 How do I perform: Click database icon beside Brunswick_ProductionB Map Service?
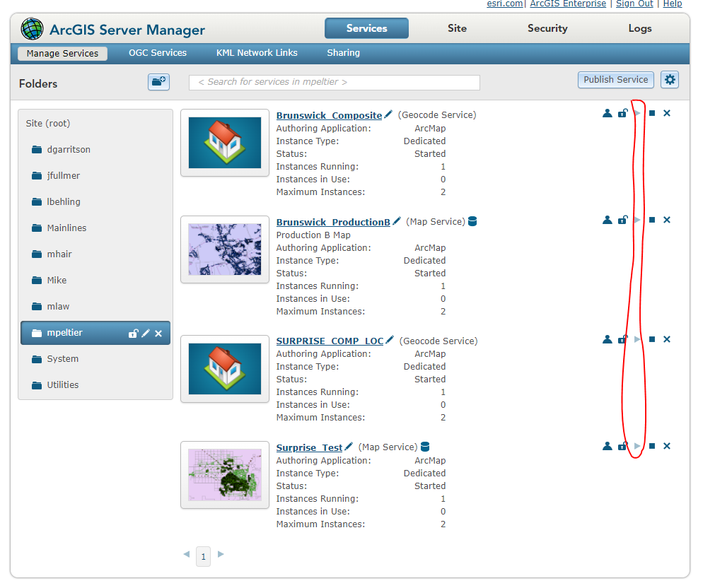coord(472,221)
